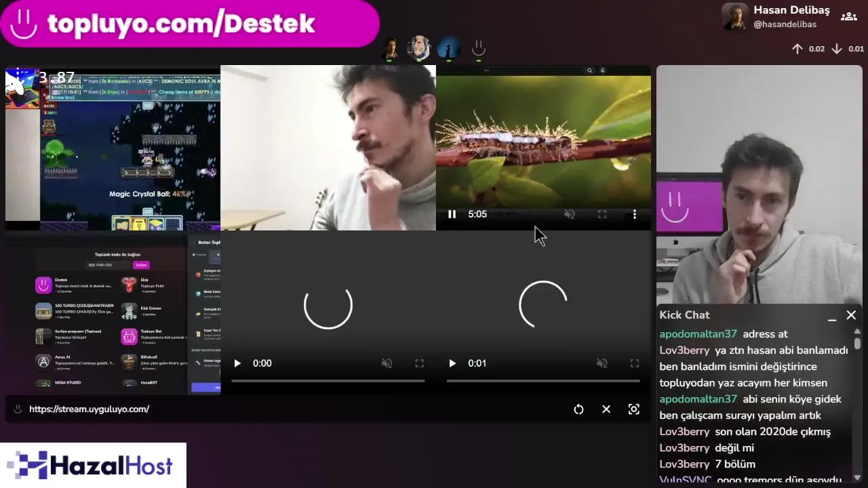
Task: Click the Magic Crystal Ball text in game
Action: click(x=147, y=195)
